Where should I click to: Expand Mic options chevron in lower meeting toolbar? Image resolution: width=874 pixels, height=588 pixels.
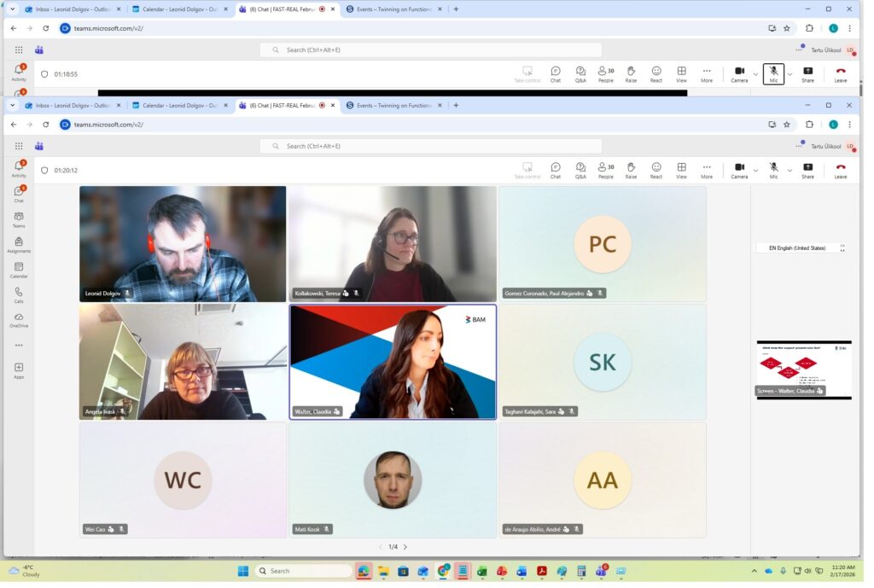click(x=790, y=170)
